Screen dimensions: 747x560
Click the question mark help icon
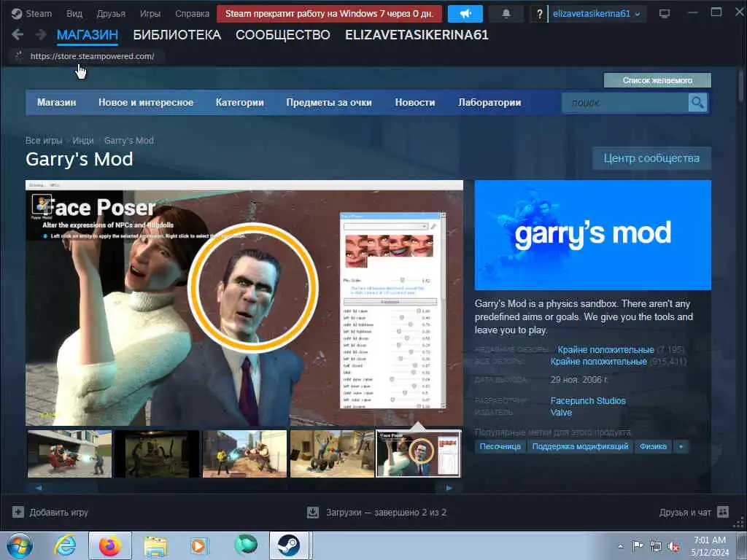coord(539,14)
